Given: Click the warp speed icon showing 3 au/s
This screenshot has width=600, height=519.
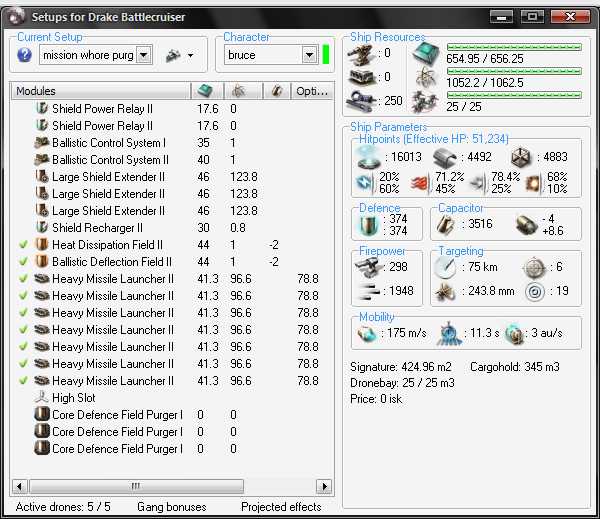Looking at the screenshot, I should pyautogui.click(x=515, y=334).
